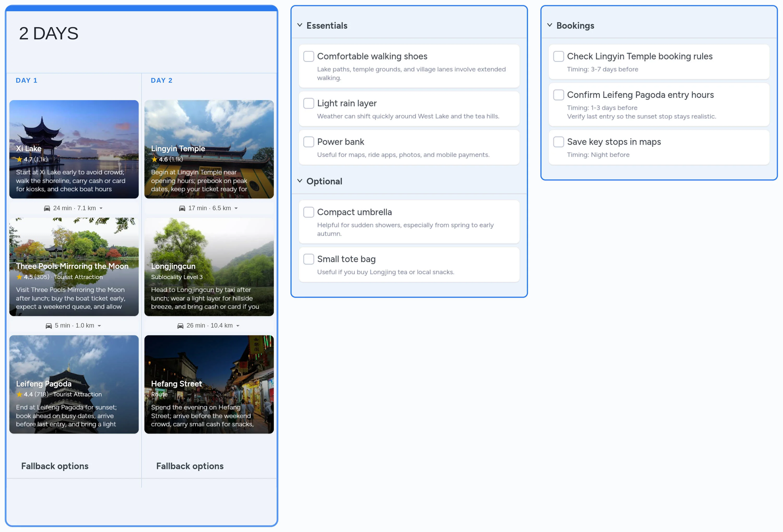Check the Compact umbrella optional item
The image size is (783, 532).
pos(309,212)
